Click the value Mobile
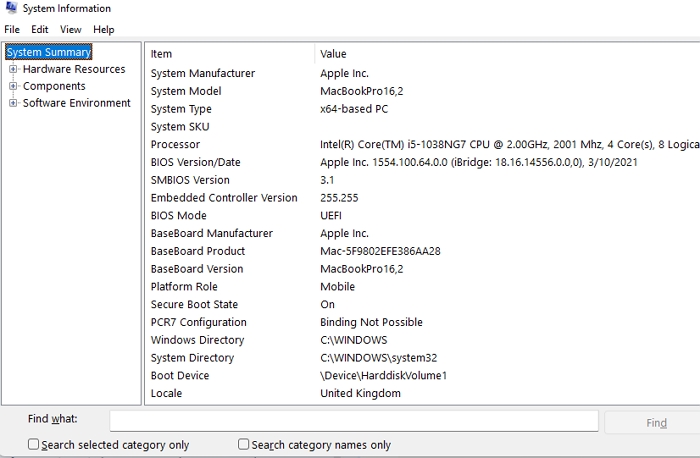The image size is (700, 458). point(338,287)
